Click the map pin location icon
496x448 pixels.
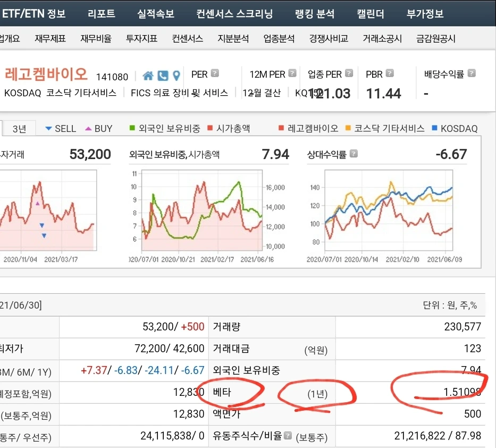(x=176, y=76)
